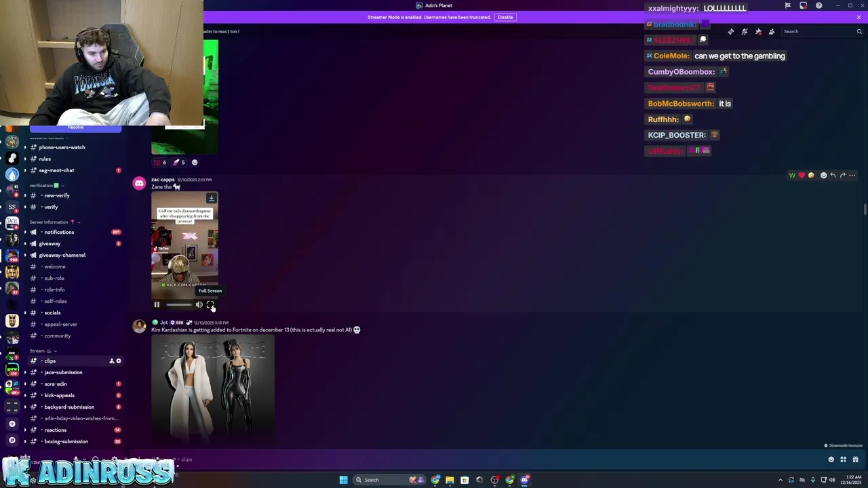Open the role-info channel
The image size is (868, 488).
coord(54,289)
